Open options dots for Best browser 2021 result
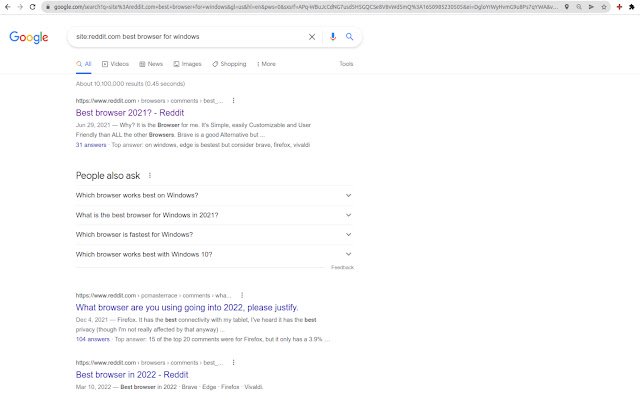The image size is (640, 400). pos(233,101)
